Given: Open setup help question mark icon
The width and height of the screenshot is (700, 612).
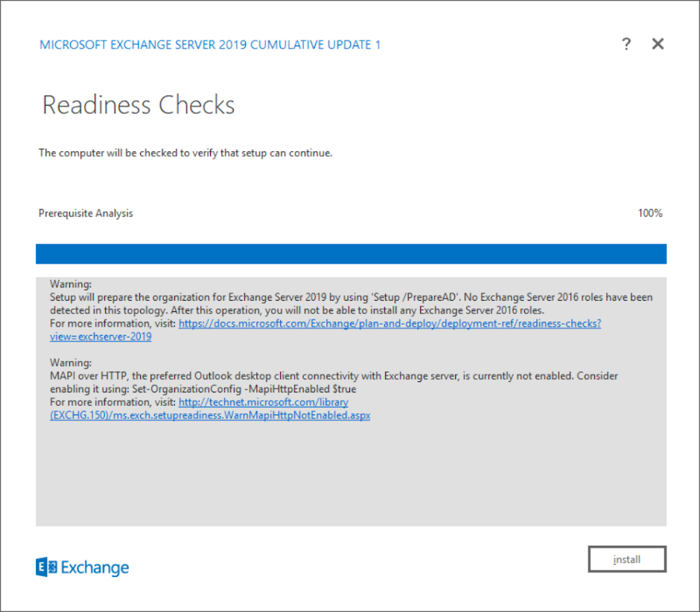Looking at the screenshot, I should (626, 44).
